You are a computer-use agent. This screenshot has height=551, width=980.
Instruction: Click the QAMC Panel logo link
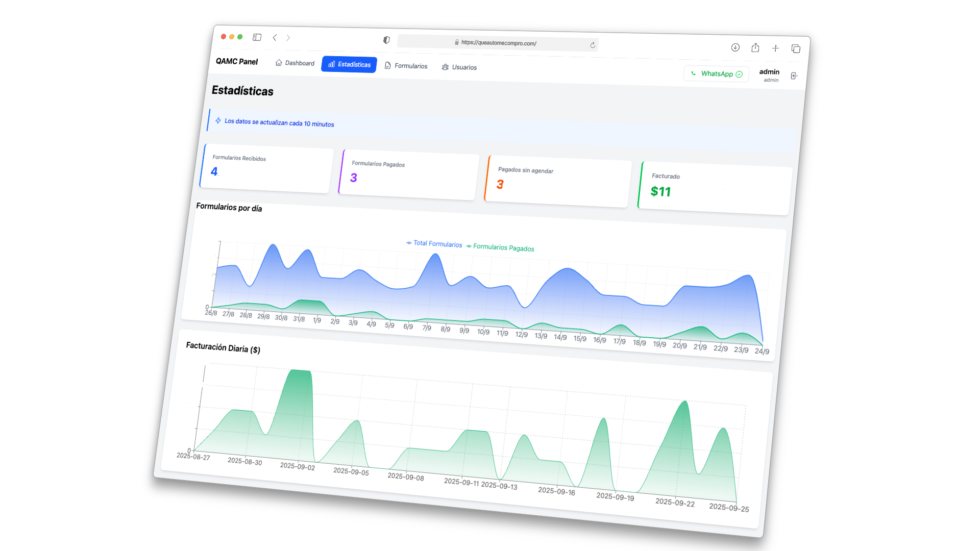tap(237, 61)
